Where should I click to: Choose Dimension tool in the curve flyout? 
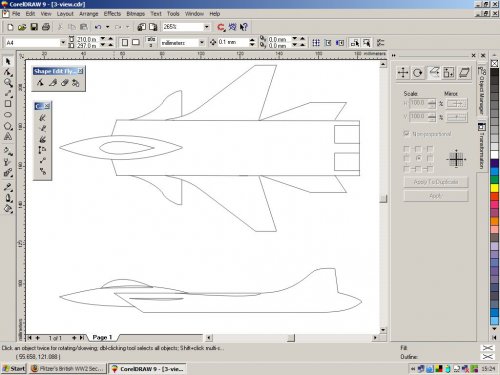pos(42,150)
